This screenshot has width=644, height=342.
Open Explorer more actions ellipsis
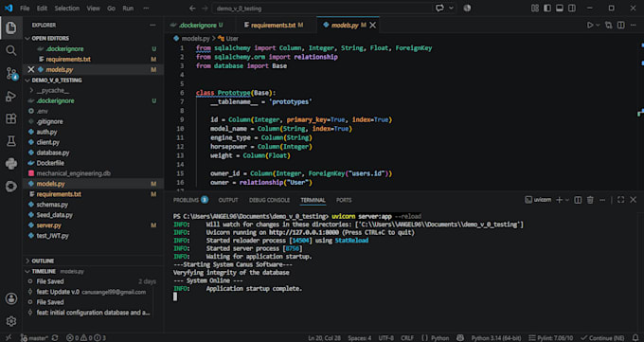pos(152,25)
